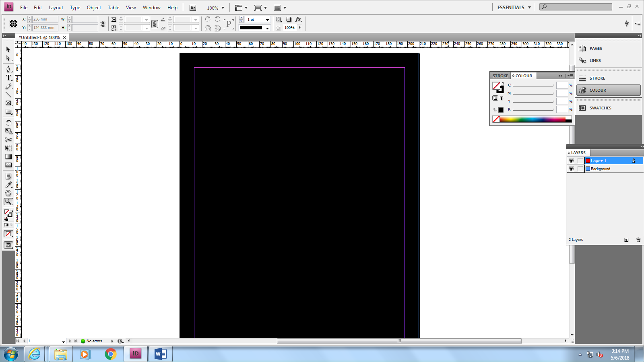Select the Eyedropper tool

8,184
